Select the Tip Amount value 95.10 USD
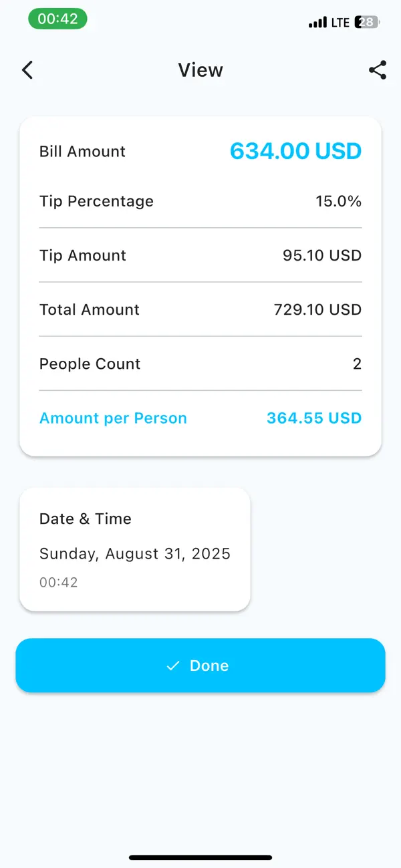Image resolution: width=401 pixels, height=868 pixels. coord(321,255)
